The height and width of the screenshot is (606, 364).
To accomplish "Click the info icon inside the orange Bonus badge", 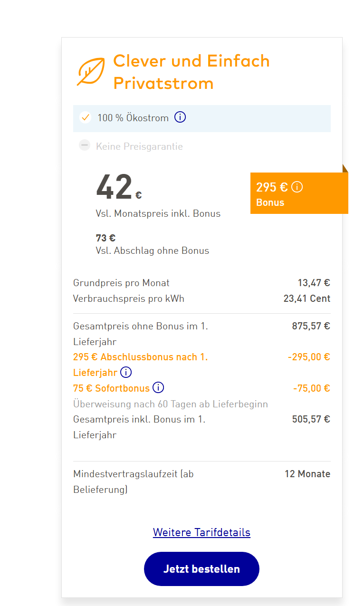I will click(x=297, y=187).
